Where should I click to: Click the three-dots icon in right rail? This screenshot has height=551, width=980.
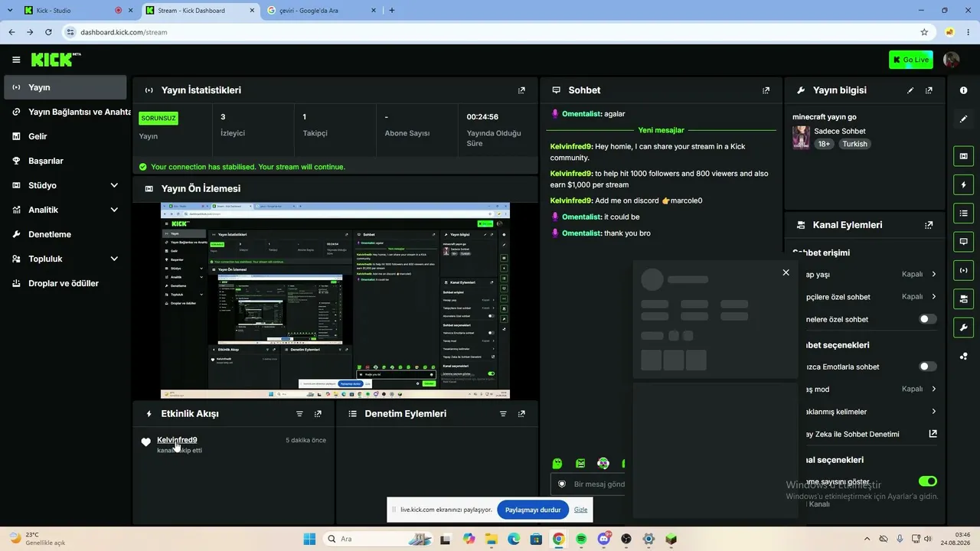pos(963,356)
